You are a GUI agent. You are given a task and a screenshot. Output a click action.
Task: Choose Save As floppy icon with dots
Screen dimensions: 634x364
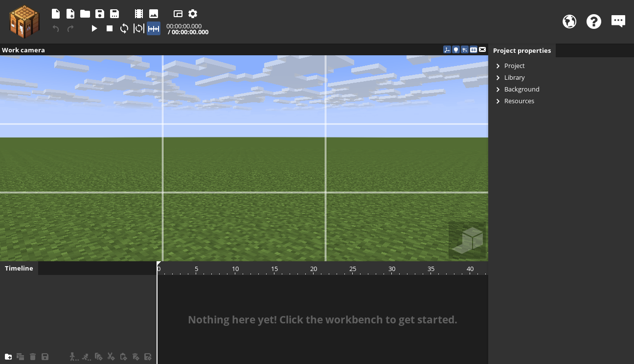coord(114,14)
